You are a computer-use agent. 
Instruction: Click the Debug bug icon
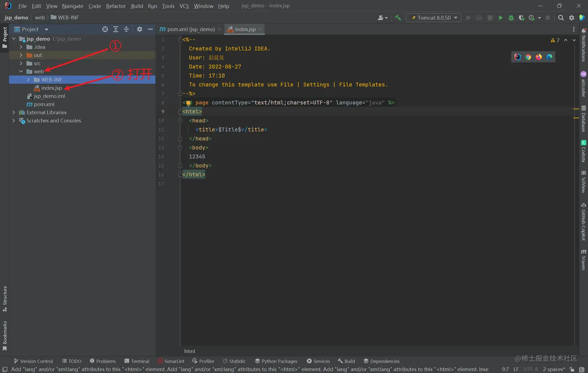[x=511, y=18]
